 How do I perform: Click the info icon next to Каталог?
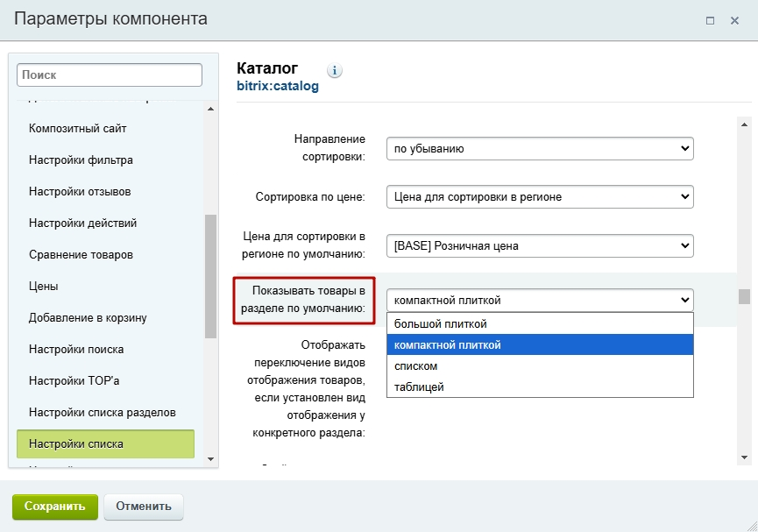pos(335,71)
